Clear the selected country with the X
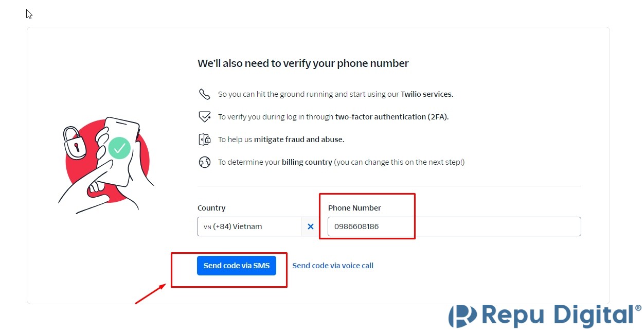The image size is (644, 331). tap(311, 227)
